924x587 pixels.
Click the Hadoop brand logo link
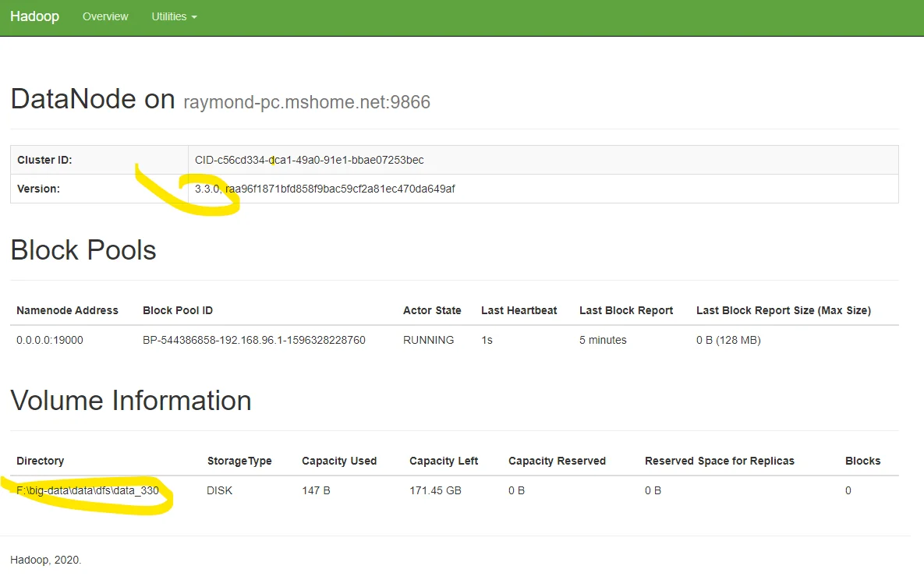[x=34, y=16]
